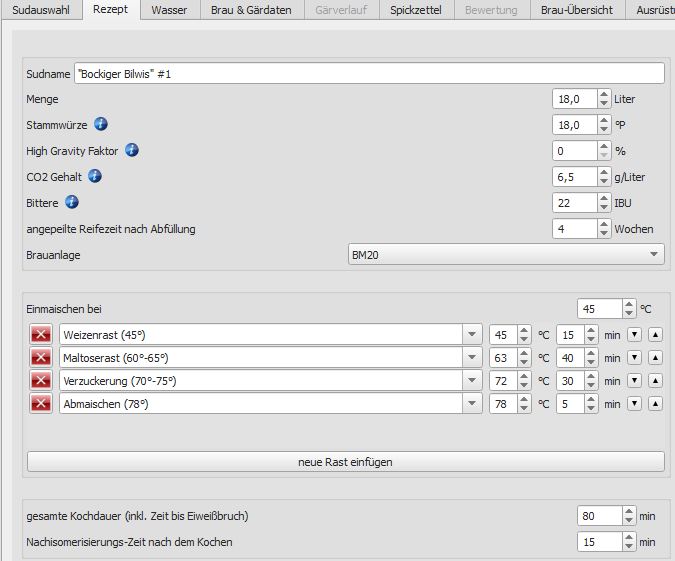The image size is (675, 561).
Task: Delete the Weizenrast (45°) rest with red X
Action: point(41,334)
